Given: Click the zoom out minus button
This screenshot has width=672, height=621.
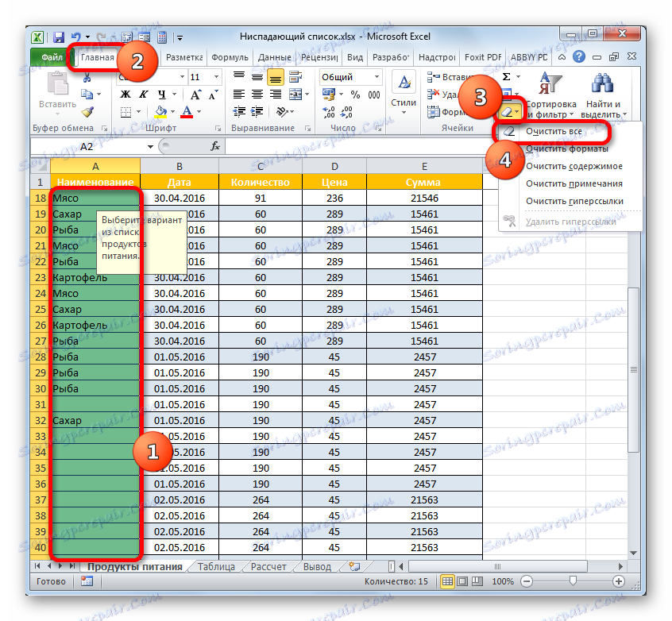Looking at the screenshot, I should point(527,581).
